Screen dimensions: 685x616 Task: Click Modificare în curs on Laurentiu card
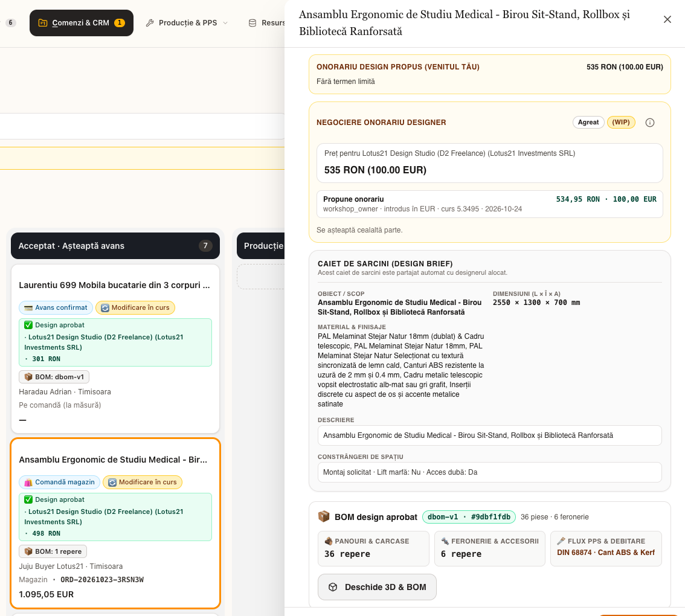(135, 307)
